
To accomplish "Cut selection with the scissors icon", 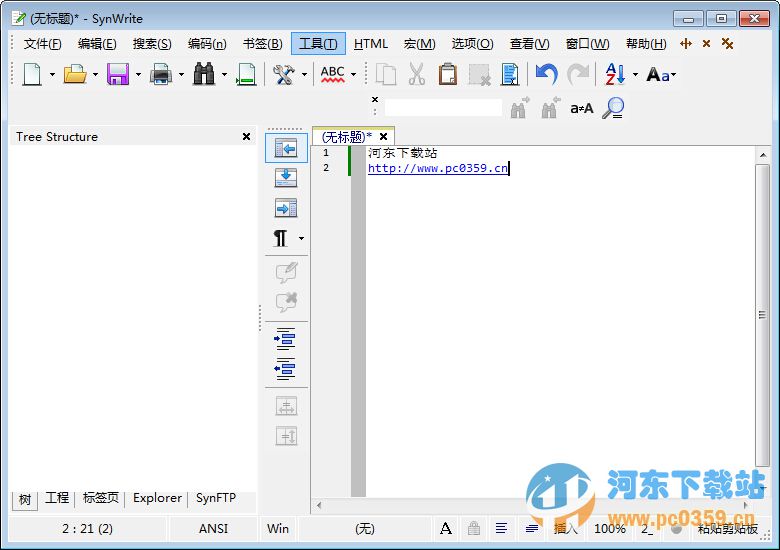I will pos(417,75).
